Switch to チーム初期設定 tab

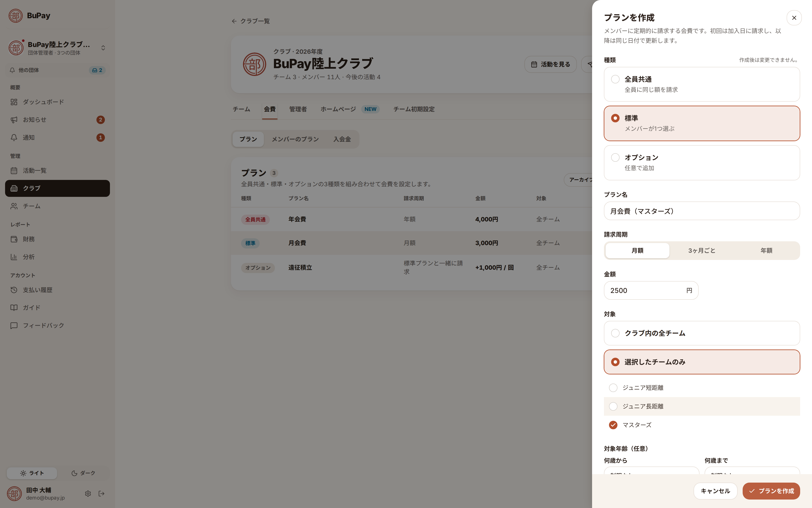click(414, 109)
